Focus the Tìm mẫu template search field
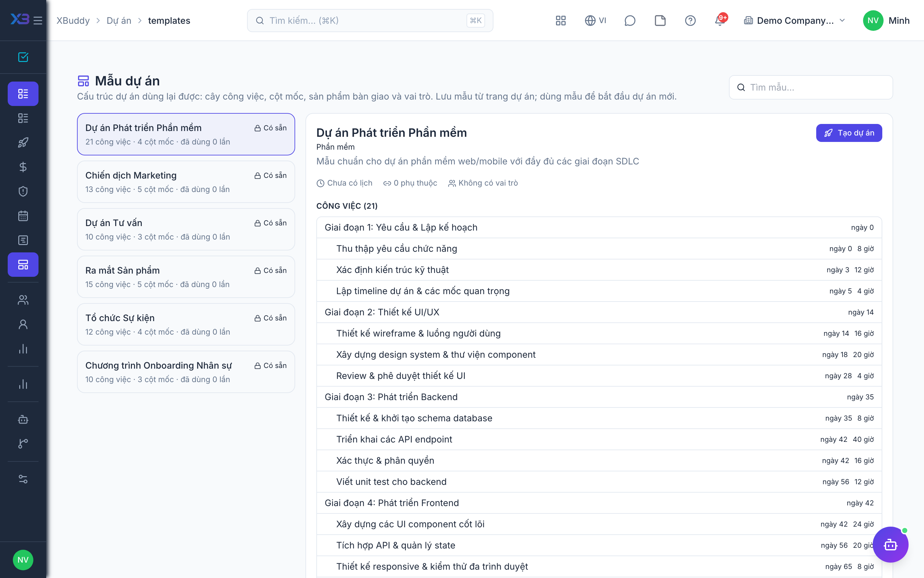The height and width of the screenshot is (578, 924). [811, 87]
